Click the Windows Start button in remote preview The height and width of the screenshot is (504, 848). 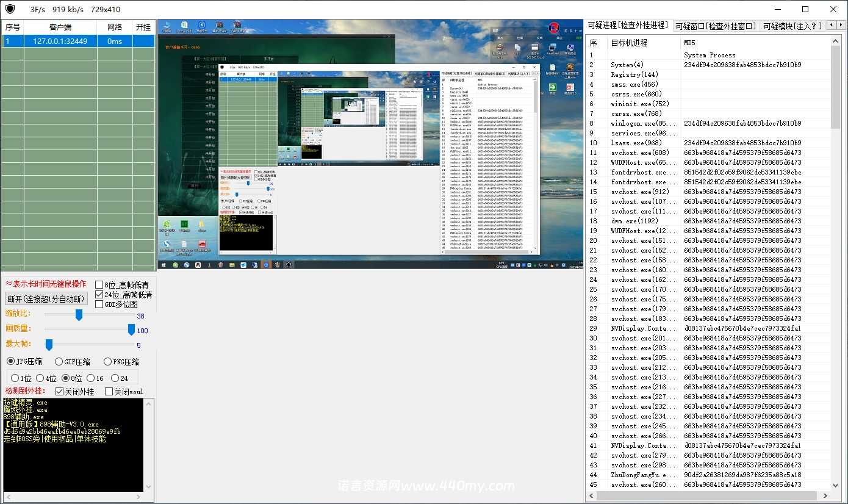[x=163, y=265]
